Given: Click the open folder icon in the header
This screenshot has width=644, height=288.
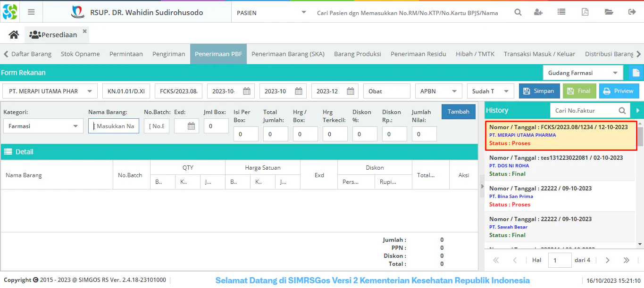Looking at the screenshot, I should 609,13.
